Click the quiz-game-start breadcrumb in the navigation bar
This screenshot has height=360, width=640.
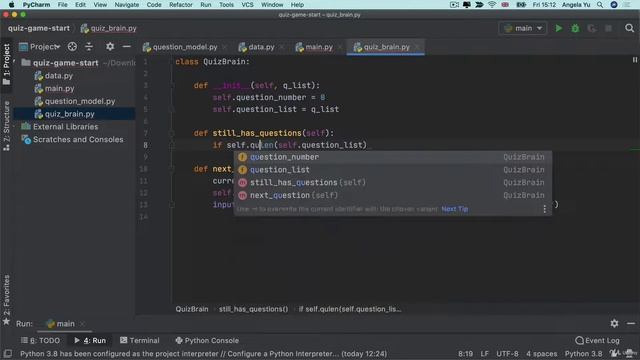point(39,28)
